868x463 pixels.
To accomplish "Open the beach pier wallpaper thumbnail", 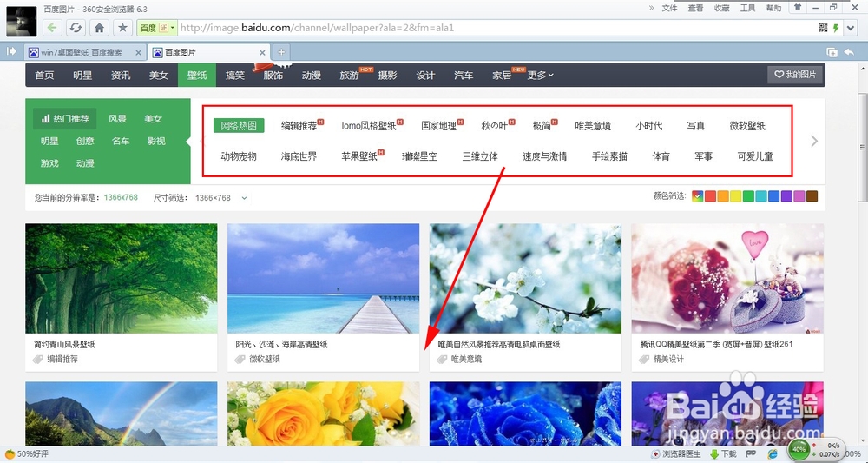I will click(323, 278).
